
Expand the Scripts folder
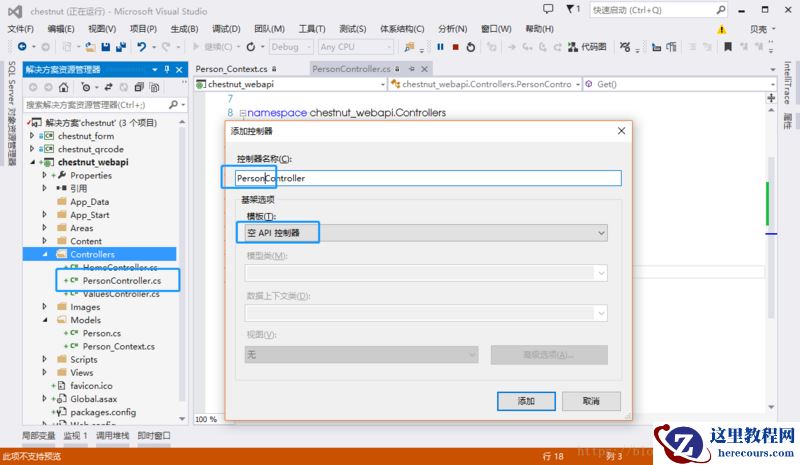[x=44, y=359]
